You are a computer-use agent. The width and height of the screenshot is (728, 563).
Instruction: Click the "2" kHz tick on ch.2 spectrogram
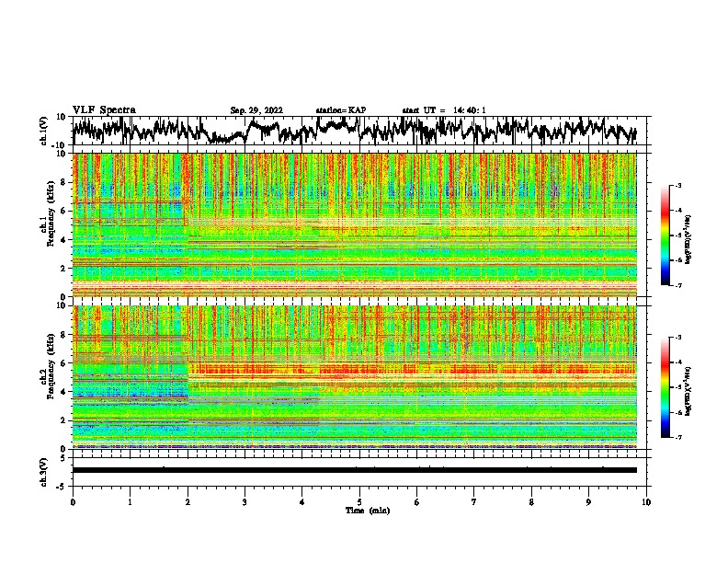63,420
